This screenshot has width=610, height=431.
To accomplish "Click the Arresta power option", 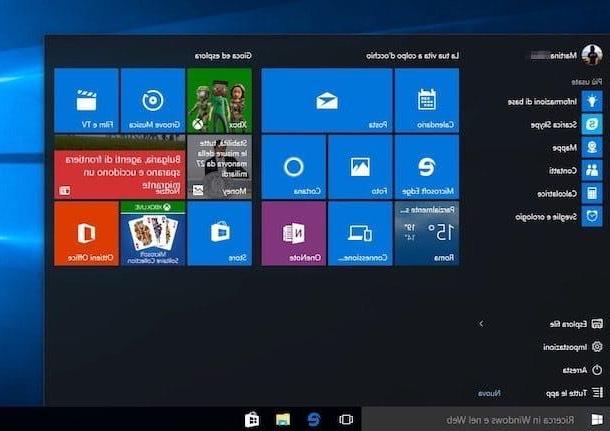I will (x=582, y=370).
